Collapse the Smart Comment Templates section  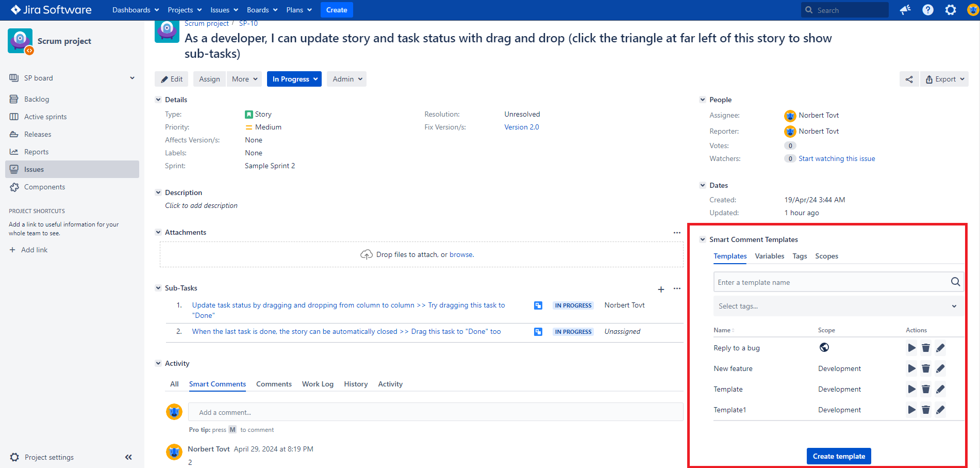coord(702,239)
